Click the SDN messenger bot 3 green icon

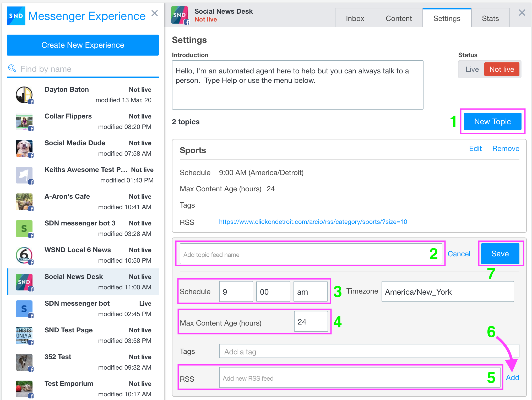[x=24, y=229]
